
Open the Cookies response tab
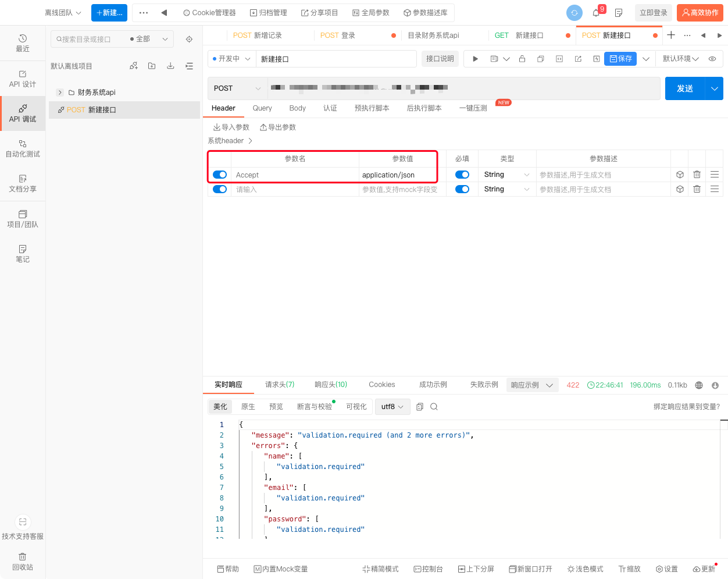tap(382, 385)
